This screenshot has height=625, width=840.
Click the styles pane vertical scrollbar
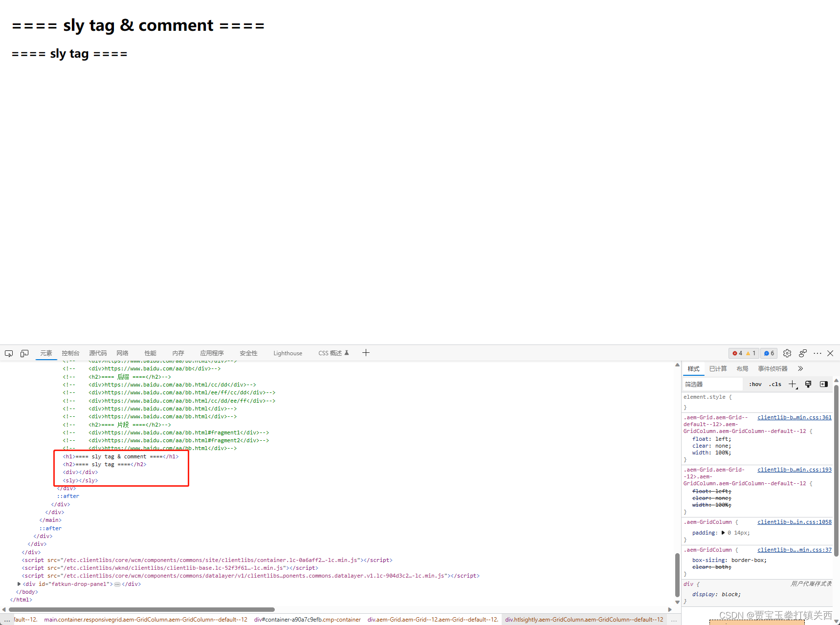coord(836,470)
